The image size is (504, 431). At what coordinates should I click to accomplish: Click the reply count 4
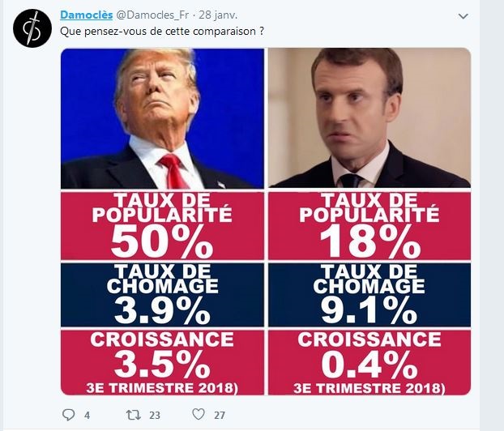(87, 416)
